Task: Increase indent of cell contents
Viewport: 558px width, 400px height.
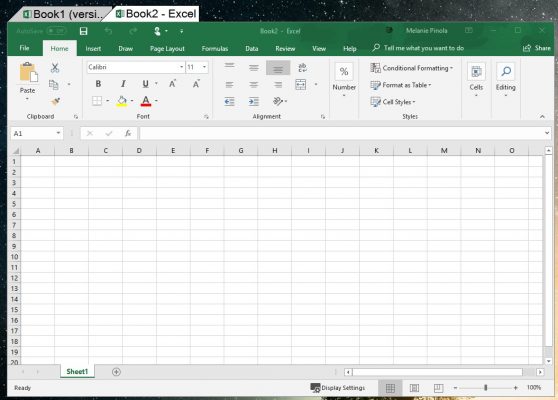Action: click(x=253, y=102)
